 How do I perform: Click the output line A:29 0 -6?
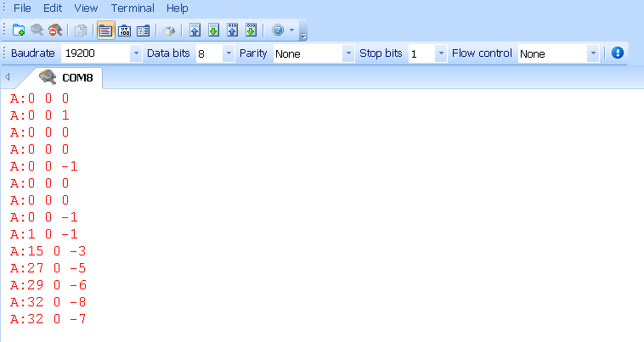click(x=48, y=285)
